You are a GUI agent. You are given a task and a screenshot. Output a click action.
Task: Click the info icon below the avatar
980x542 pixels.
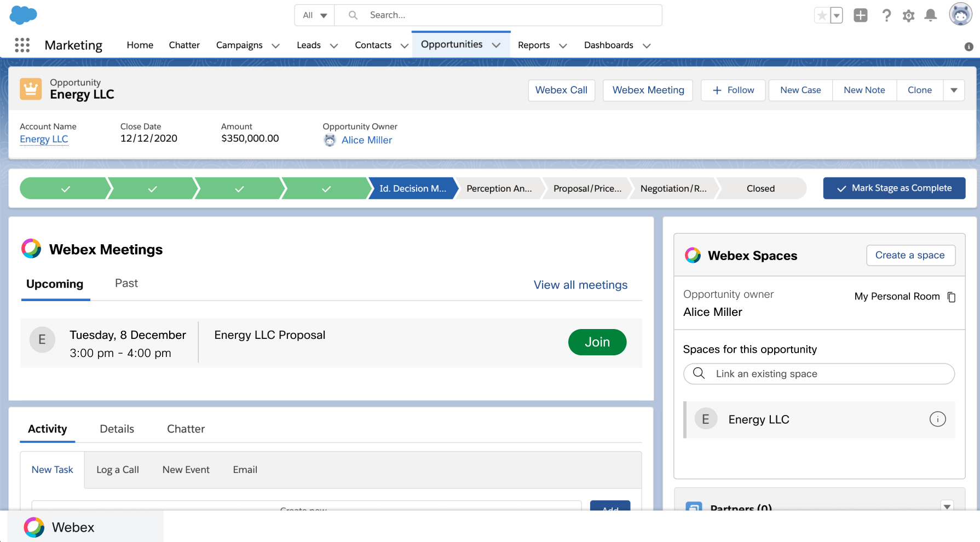tap(969, 47)
